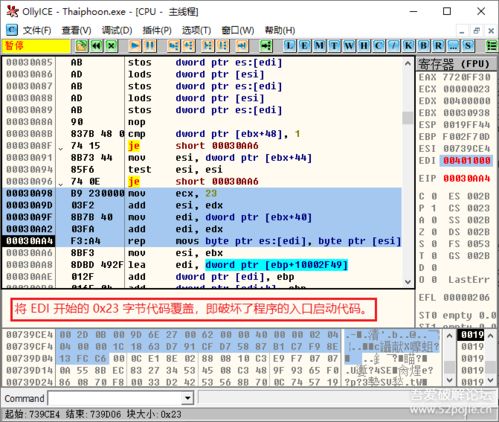The width and height of the screenshot is (499, 422).
Task: Click je short 00030AA6 at 00030A8F
Action: [x=202, y=146]
